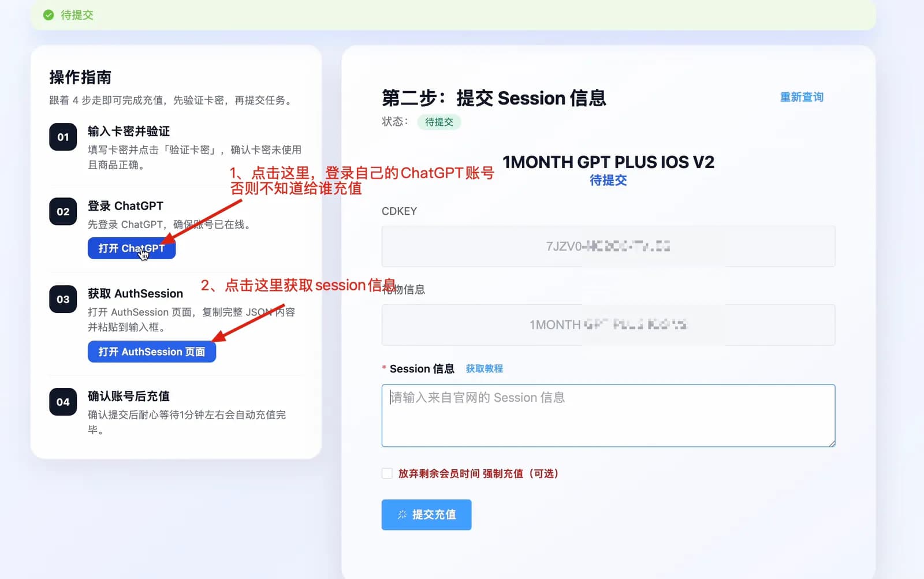Select the 02 step badge
Screen dimensions: 924x579
click(63, 211)
